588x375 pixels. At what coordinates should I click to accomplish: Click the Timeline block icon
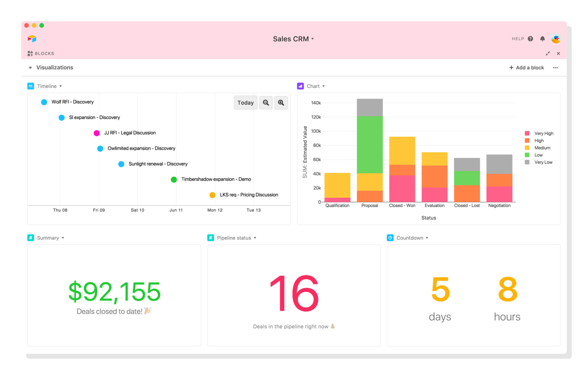31,86
